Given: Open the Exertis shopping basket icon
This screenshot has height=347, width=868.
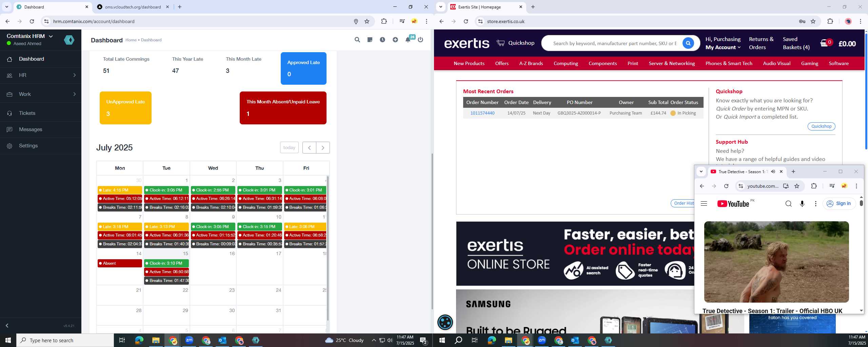Looking at the screenshot, I should click(825, 43).
